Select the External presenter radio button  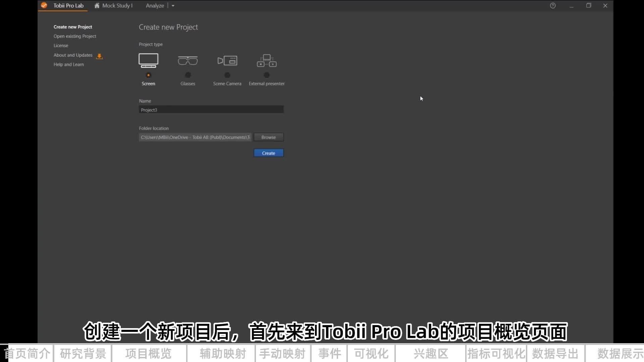coord(266,75)
